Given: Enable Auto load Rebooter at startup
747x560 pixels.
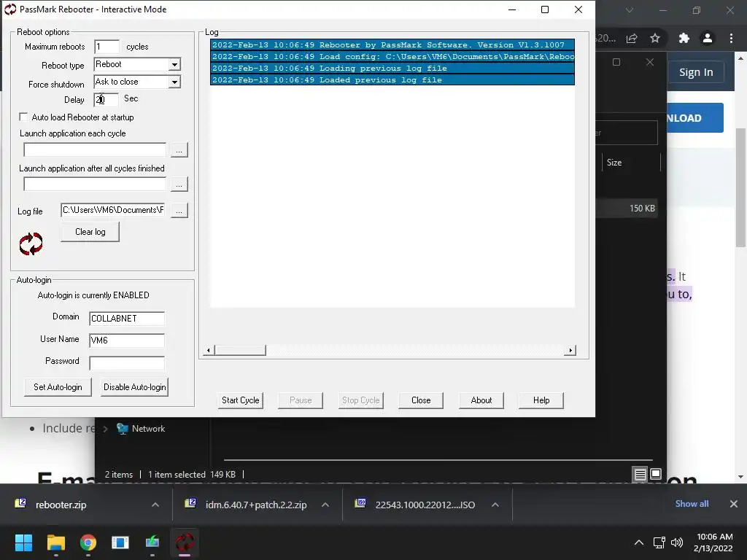Looking at the screenshot, I should point(23,117).
